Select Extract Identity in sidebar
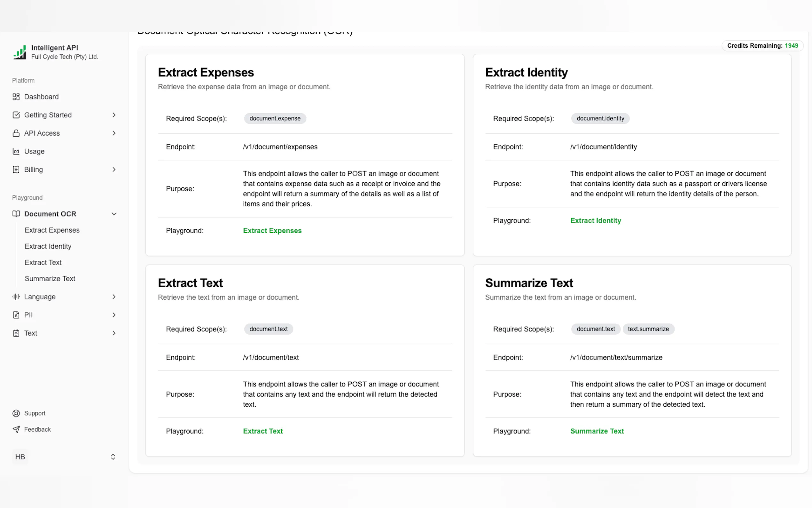812x508 pixels. (48, 246)
